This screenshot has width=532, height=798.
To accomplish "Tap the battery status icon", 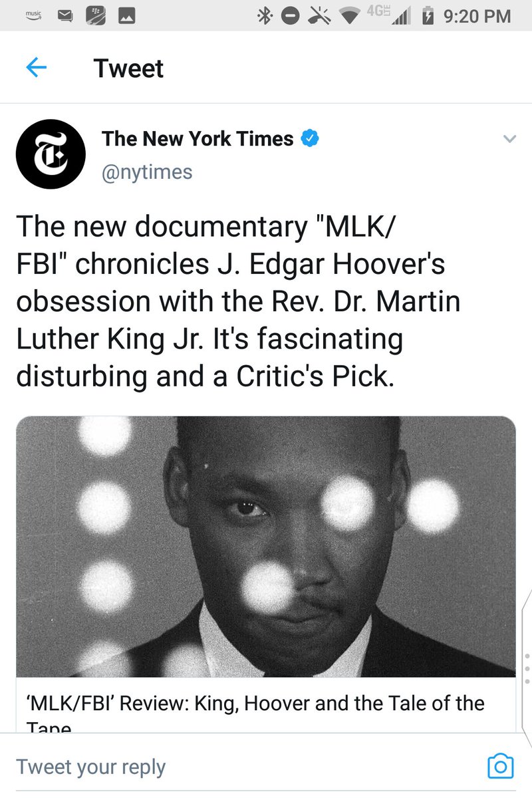I will point(429,17).
